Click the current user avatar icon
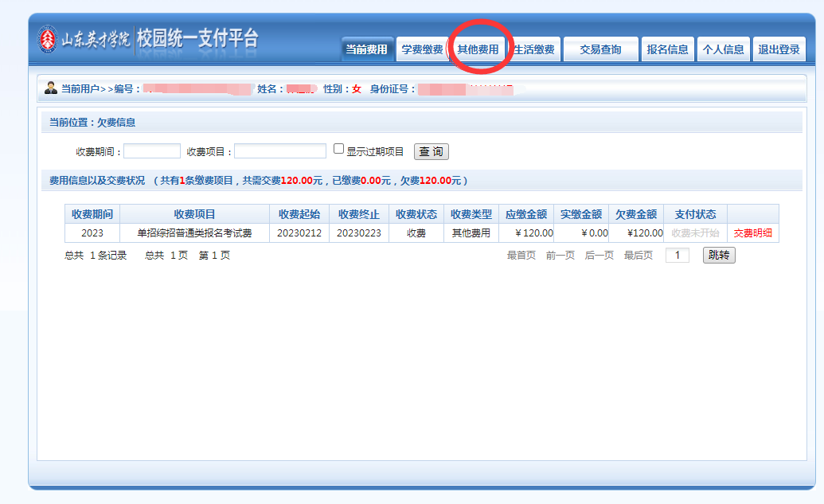The width and height of the screenshot is (824, 504). click(51, 88)
